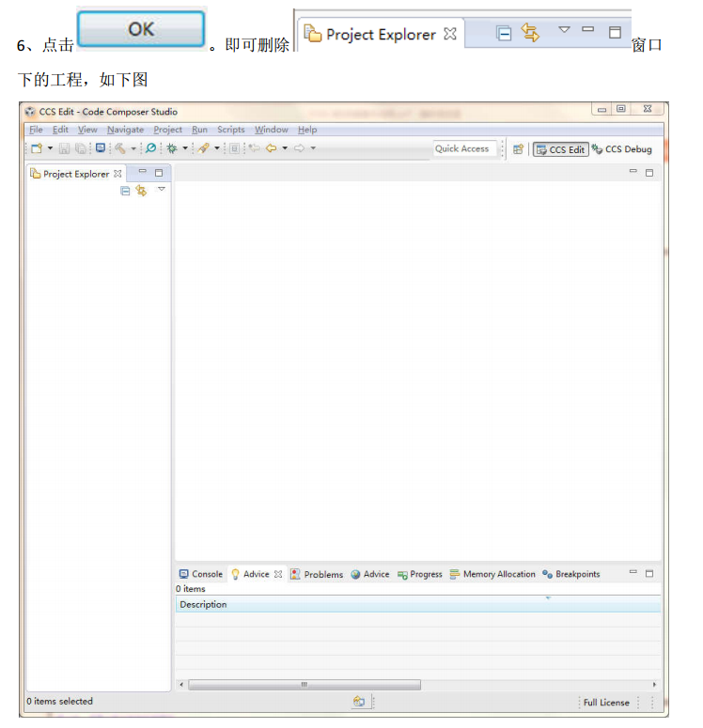Click the Last Edit Location toolbar icon
Screen dimensions: 703x728
coord(254,148)
